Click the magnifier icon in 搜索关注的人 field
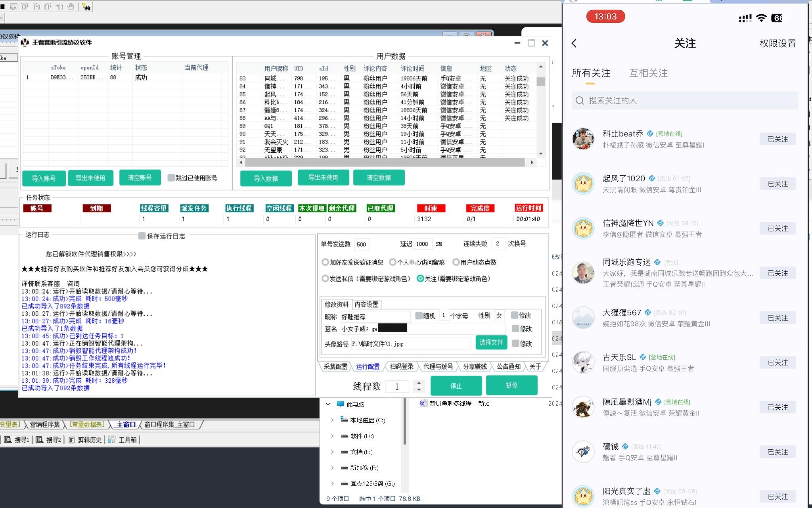The width and height of the screenshot is (812, 508). 580,100
